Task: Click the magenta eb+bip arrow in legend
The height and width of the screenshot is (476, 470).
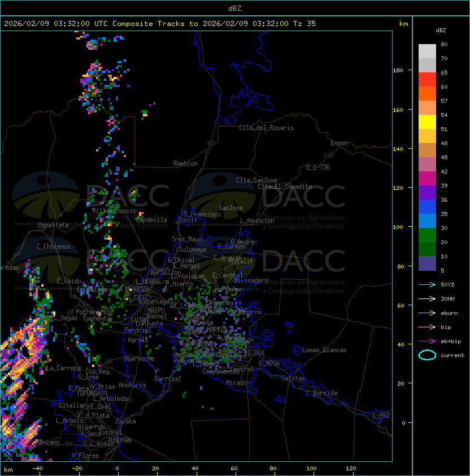Action: pyautogui.click(x=427, y=341)
